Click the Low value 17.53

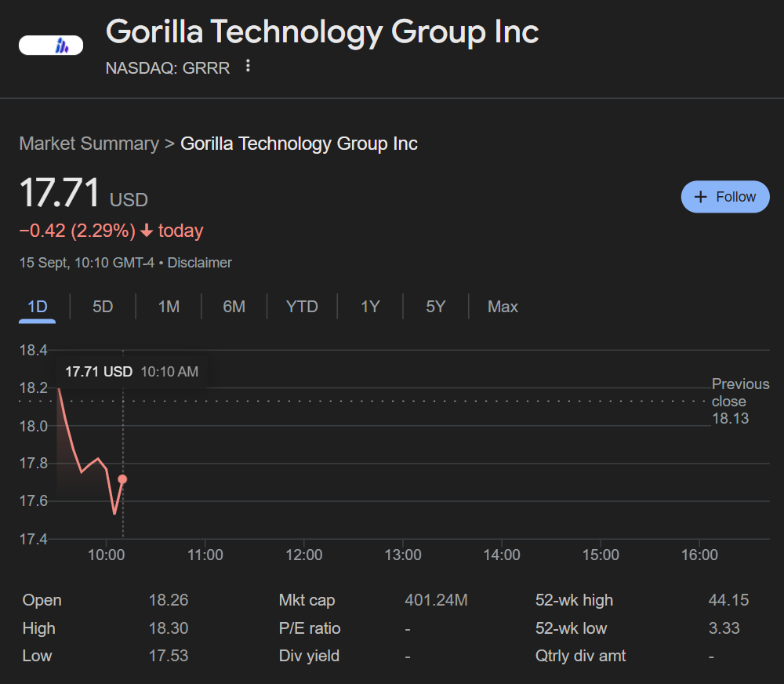(169, 656)
